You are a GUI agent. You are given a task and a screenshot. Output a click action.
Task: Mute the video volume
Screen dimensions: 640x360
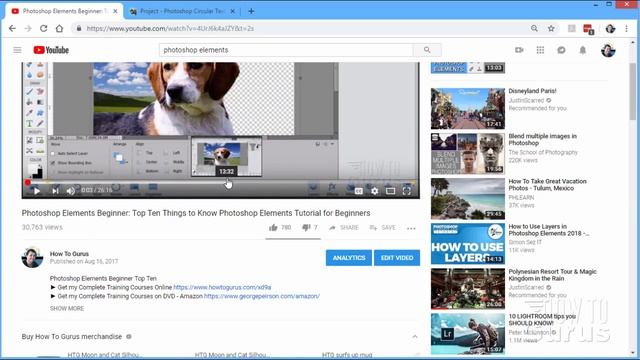71,191
